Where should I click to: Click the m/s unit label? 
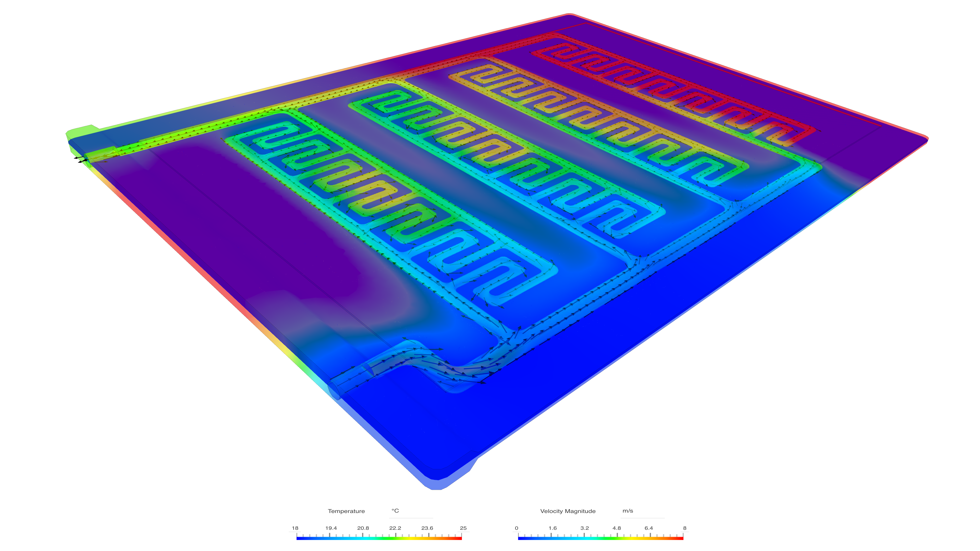click(x=628, y=511)
